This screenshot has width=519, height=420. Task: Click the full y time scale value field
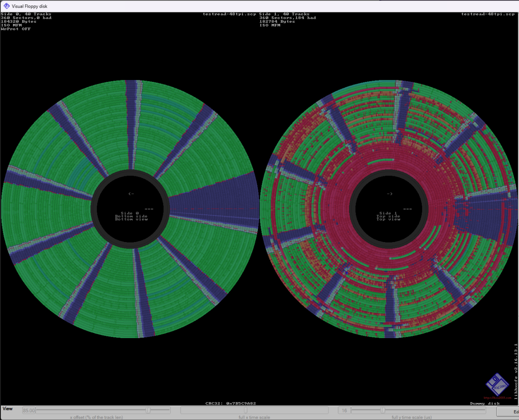(344, 410)
